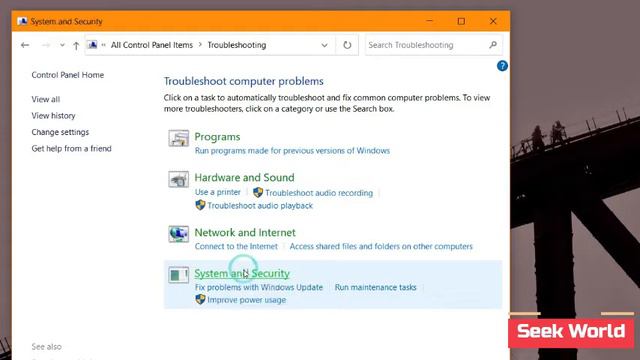Open Network and Internet category
Image resolution: width=640 pixels, height=360 pixels.
click(x=245, y=233)
